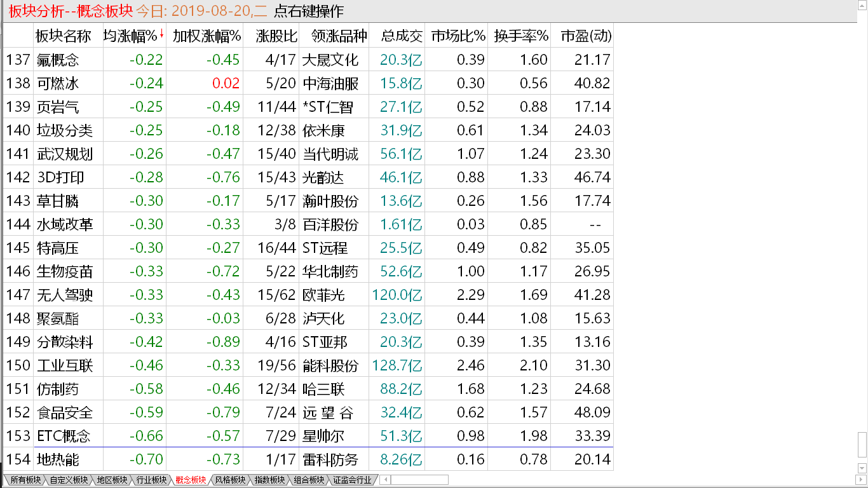This screenshot has width=868, height=488.
Task: Click leading stock 哈三联
Action: 323,389
